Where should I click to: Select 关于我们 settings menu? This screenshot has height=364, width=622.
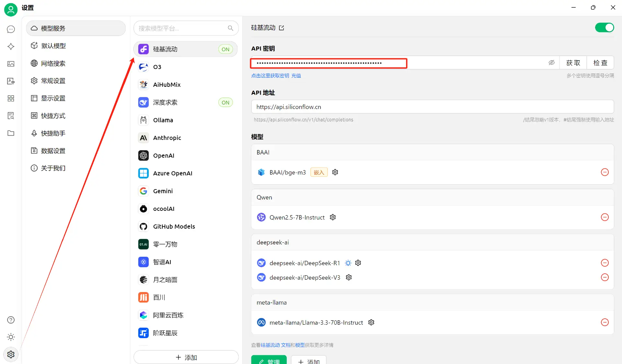[x=76, y=168]
